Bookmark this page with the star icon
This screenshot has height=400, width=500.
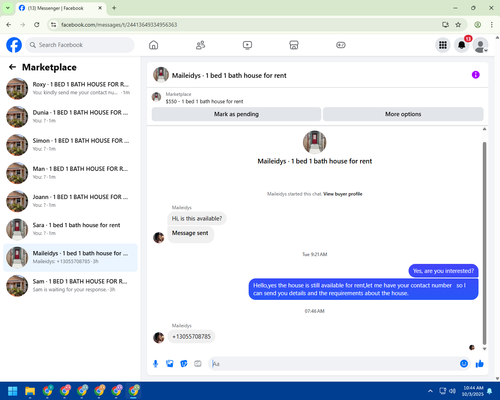(458, 25)
